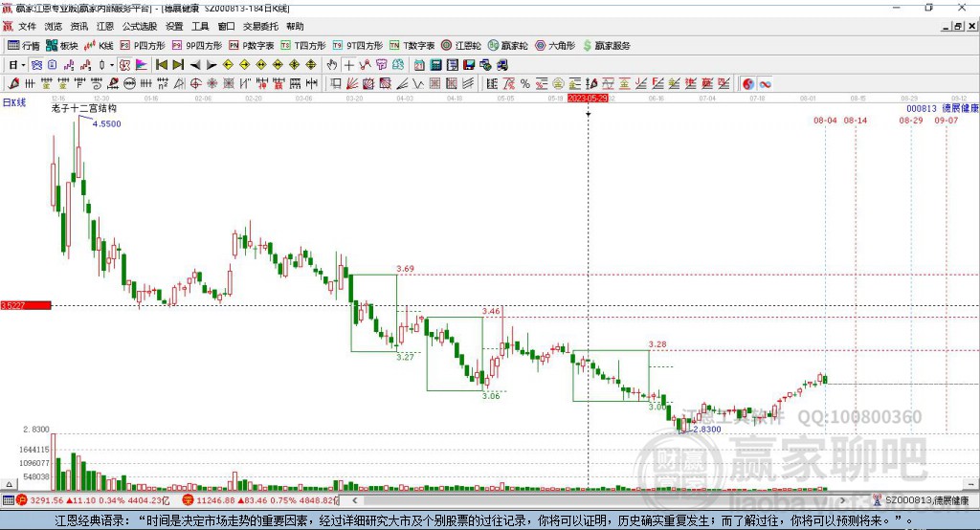980x530 pixels.
Task: Move chart right with black right arrow
Action: [212, 65]
